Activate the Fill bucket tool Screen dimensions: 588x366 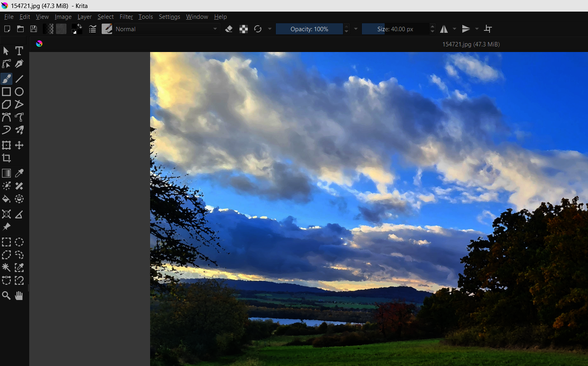point(6,199)
